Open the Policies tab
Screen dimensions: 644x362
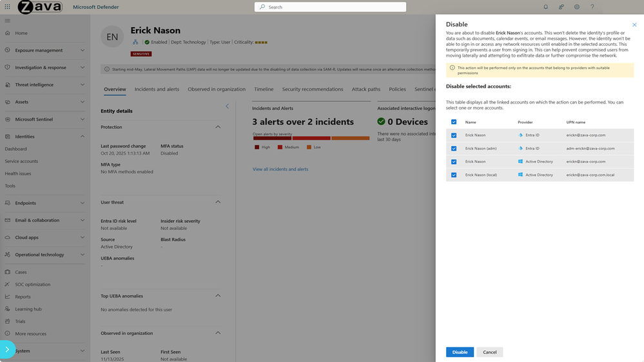(397, 89)
